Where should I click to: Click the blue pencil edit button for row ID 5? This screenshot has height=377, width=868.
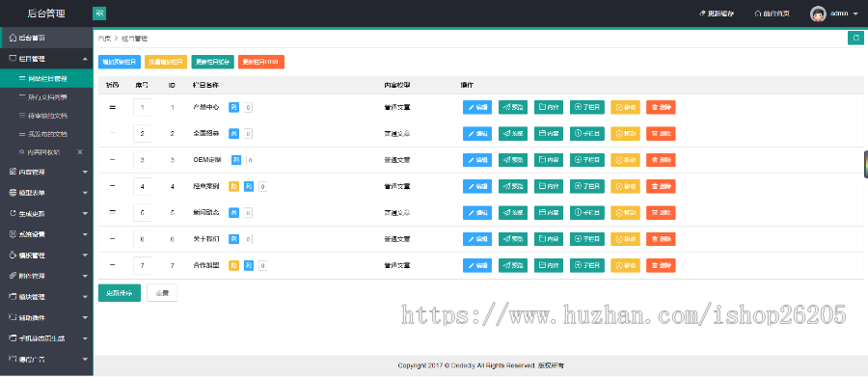tap(477, 212)
